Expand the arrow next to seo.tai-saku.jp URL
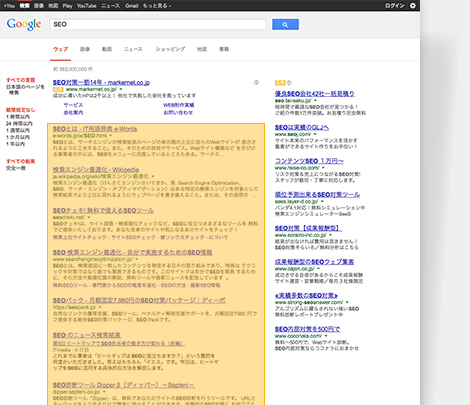The height and width of the screenshot is (405, 470). [315, 100]
